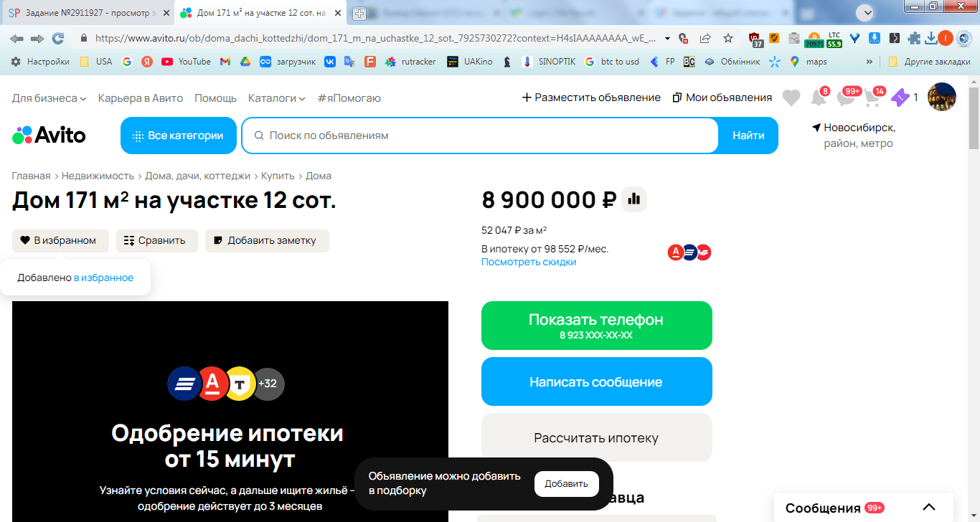The image size is (980, 522).
Task: Open the messages chat bubble icon
Action: coord(847,98)
